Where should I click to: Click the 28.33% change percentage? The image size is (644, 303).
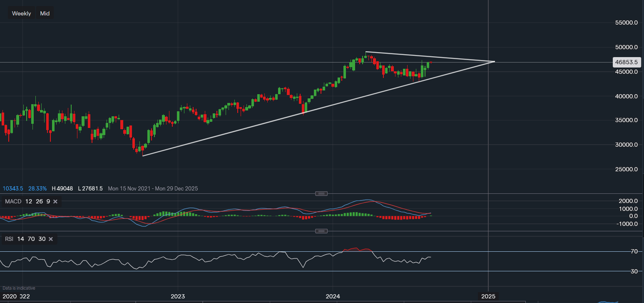click(37, 188)
